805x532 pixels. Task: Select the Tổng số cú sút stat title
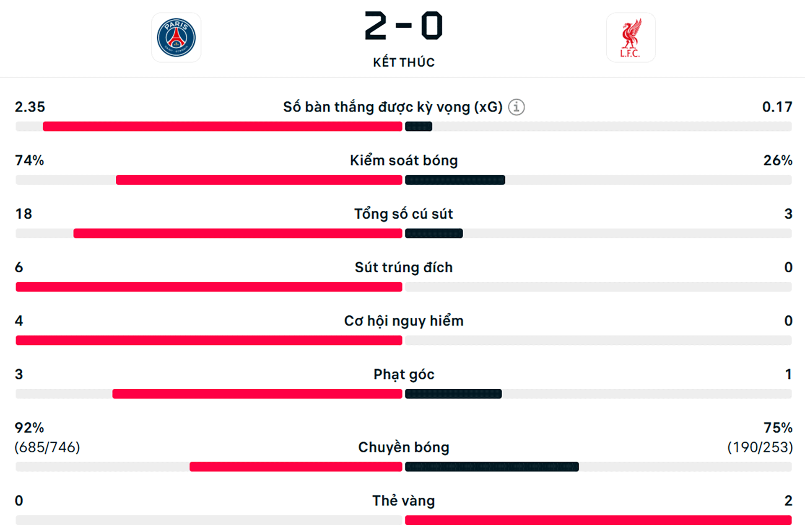point(404,214)
